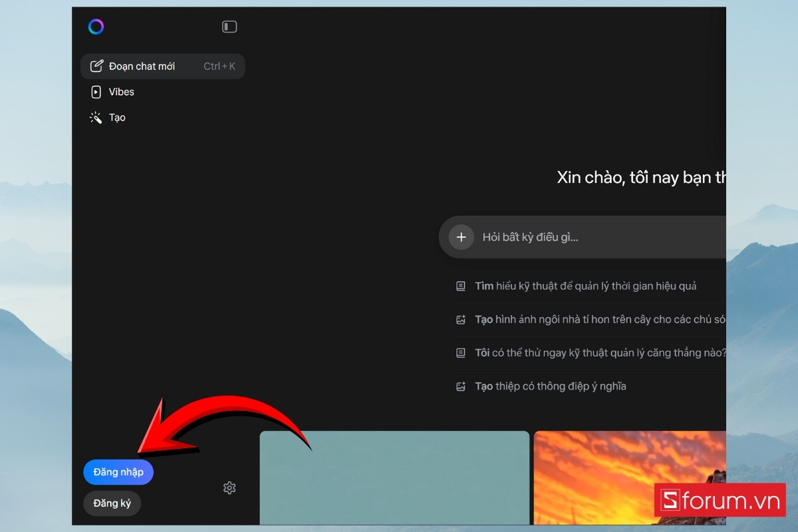Open the time management suggestion prompt
The image size is (798, 532).
pos(585,286)
